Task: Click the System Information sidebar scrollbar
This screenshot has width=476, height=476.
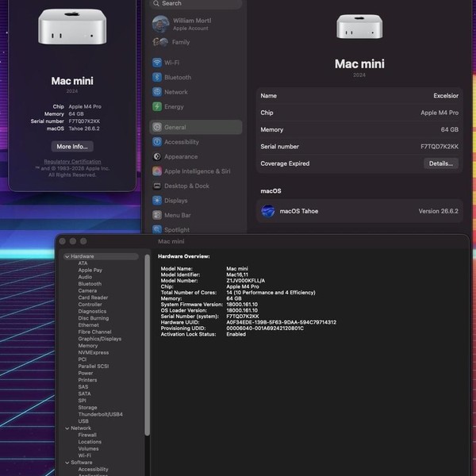Action: tap(148, 344)
